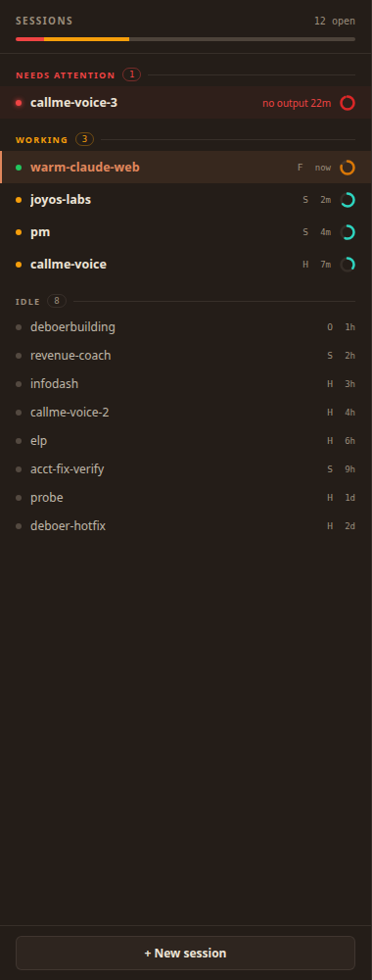Click the red progress ring for callme-voice-3
The image size is (372, 980).
(x=348, y=103)
